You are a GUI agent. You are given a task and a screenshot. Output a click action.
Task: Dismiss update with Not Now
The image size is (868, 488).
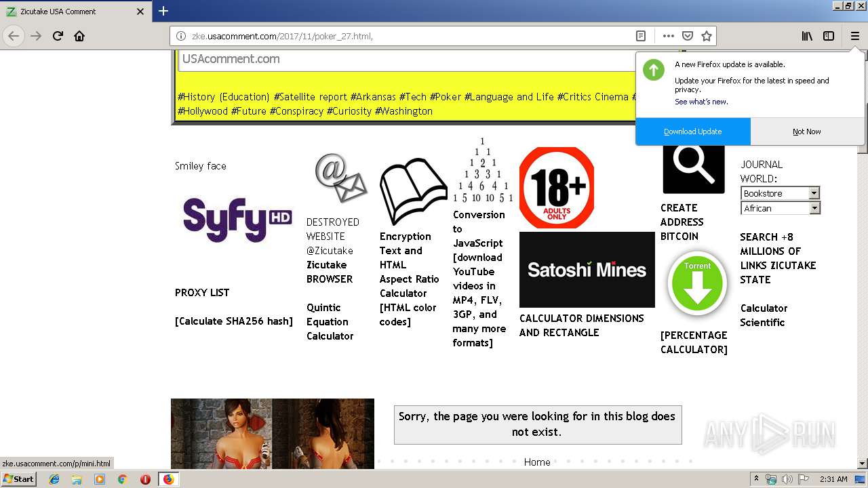pos(807,131)
